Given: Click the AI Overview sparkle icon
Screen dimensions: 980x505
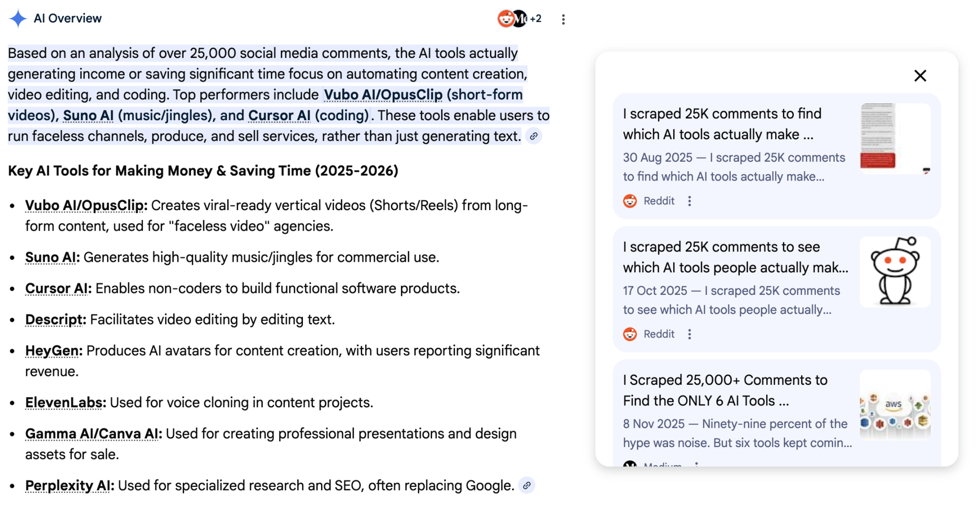Looking at the screenshot, I should coord(18,19).
